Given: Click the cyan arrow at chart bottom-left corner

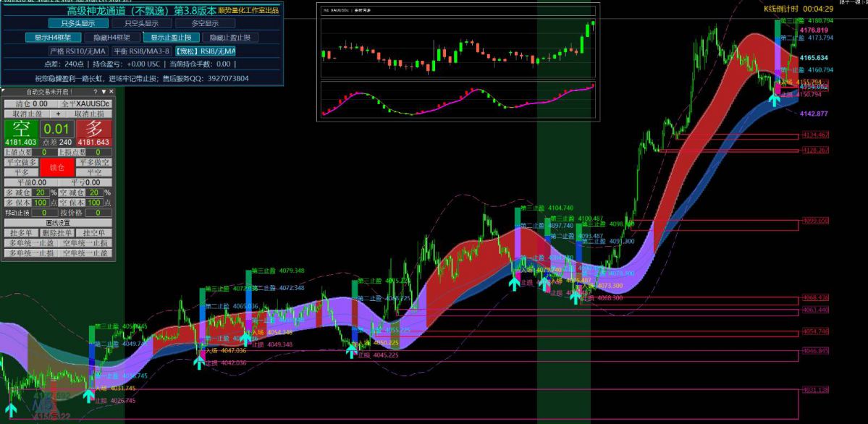Looking at the screenshot, I should point(11,410).
